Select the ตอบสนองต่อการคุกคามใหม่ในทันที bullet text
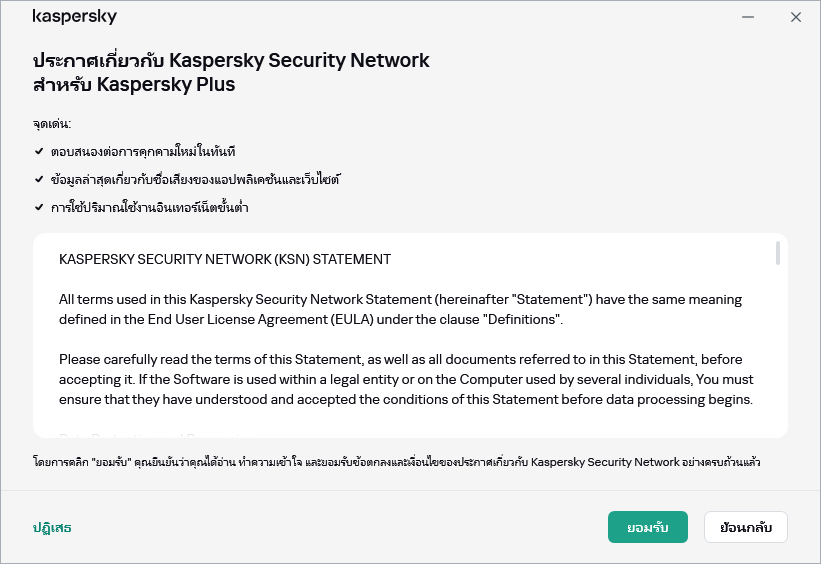The image size is (821, 564). [142, 152]
